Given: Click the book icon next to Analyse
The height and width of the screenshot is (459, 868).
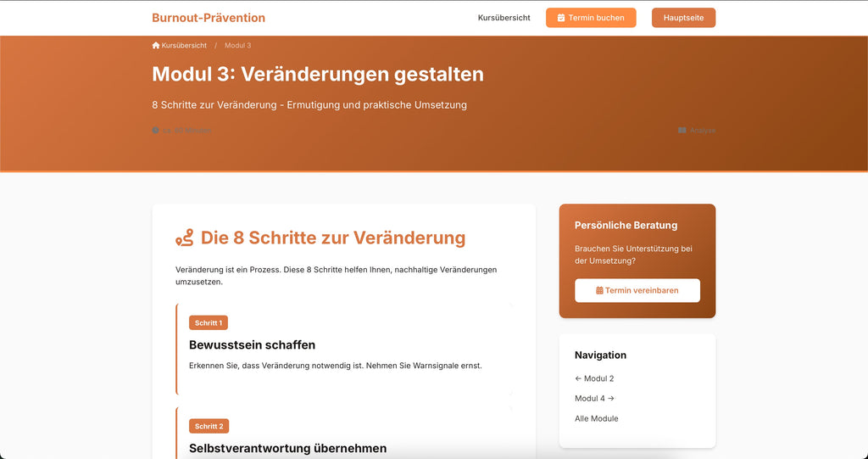Looking at the screenshot, I should pyautogui.click(x=682, y=131).
